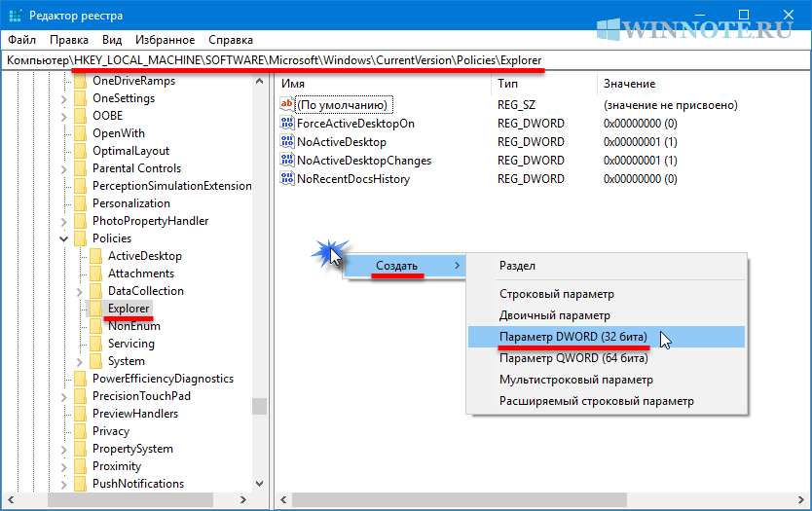Expand the System tree node
This screenshot has height=511, width=812.
tap(79, 362)
